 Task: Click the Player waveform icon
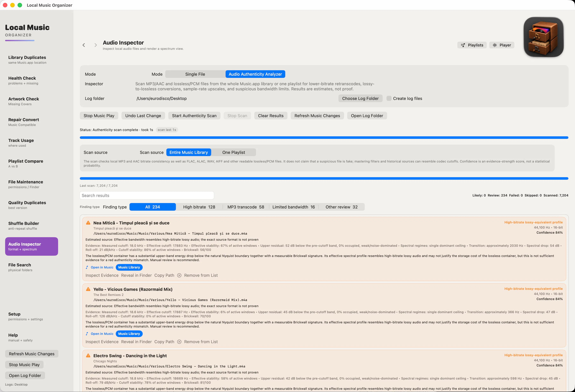click(x=494, y=45)
